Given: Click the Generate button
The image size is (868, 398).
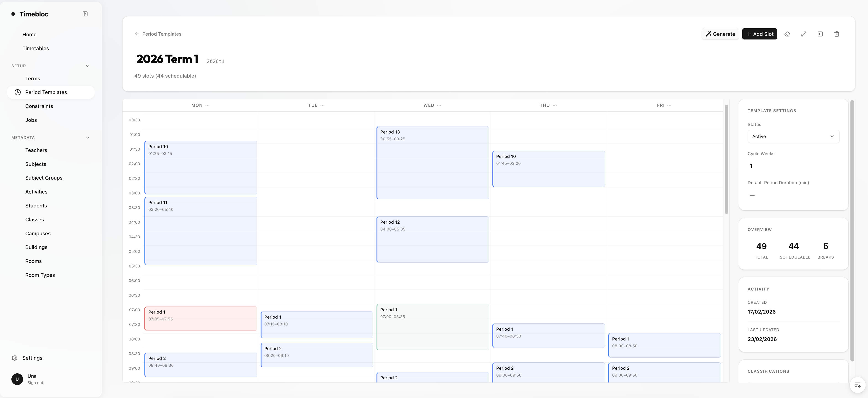Looking at the screenshot, I should coord(720,34).
